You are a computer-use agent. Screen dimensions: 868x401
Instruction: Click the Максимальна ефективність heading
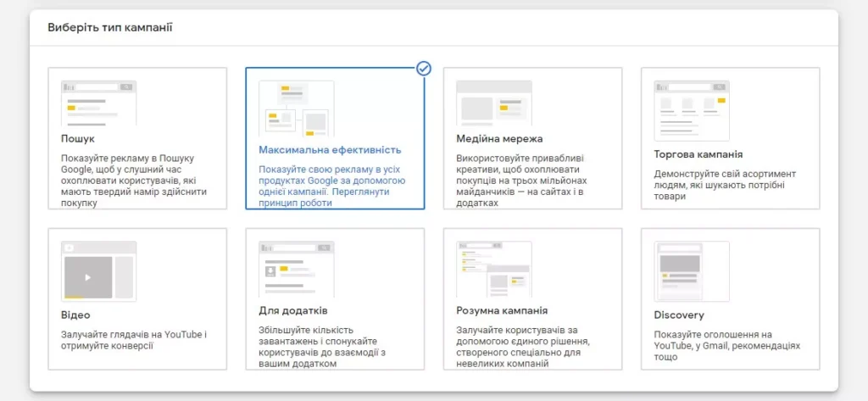tap(330, 150)
